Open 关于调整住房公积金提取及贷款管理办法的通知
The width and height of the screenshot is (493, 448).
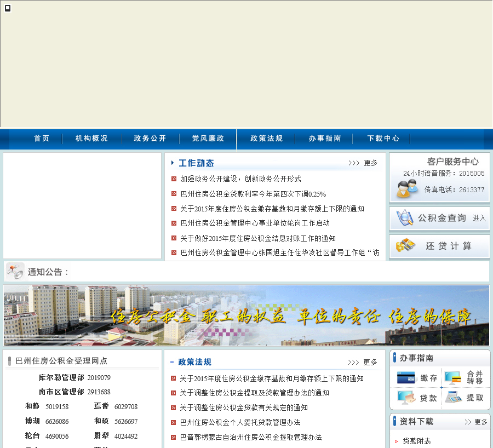[x=254, y=393]
